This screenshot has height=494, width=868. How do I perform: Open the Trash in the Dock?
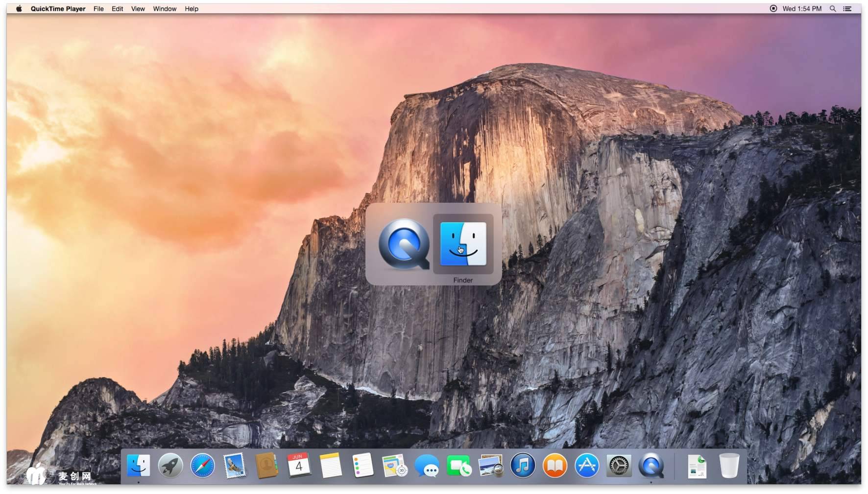point(729,466)
